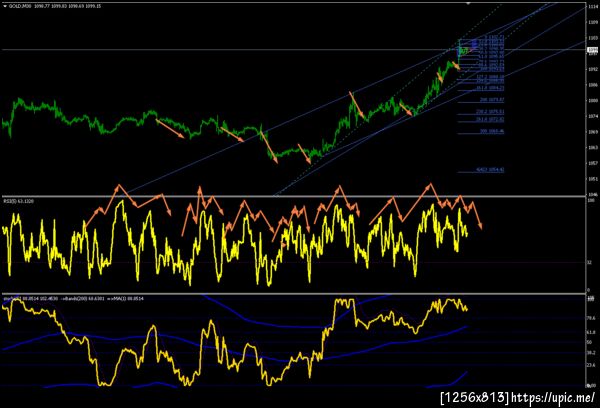Click the triangle next to GOLD,M30 title

pos(5,6)
